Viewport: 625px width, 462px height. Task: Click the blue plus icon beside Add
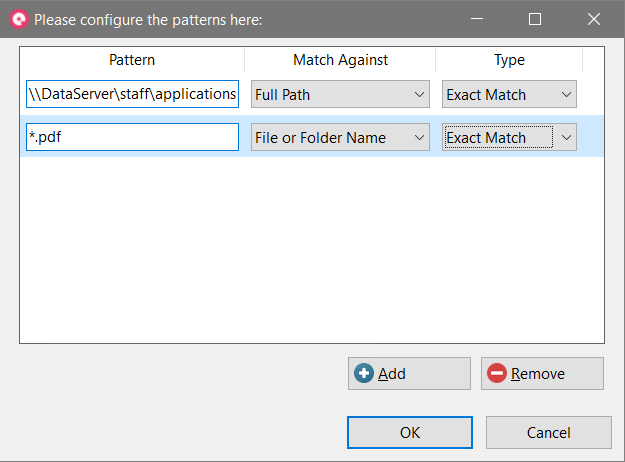point(364,374)
